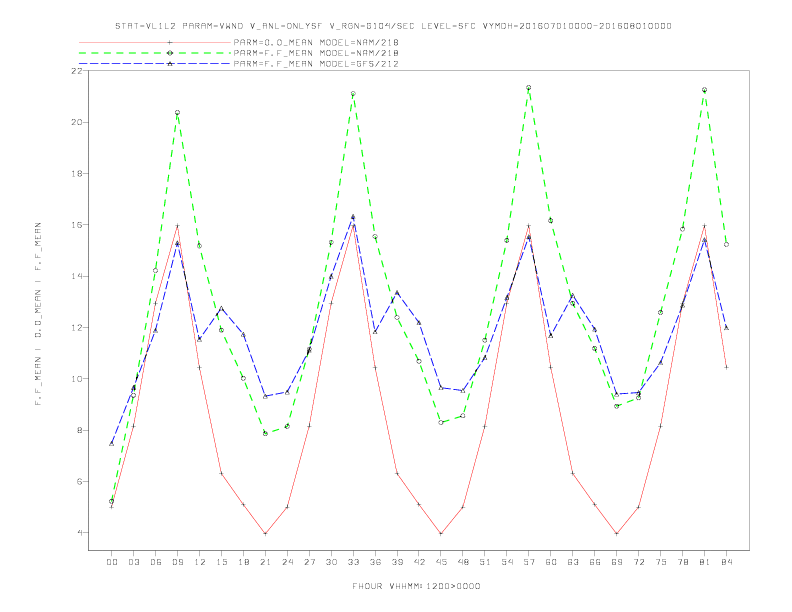The width and height of the screenshot is (792, 612).
Task: Click x-axis tick label 39
Action: [398, 562]
